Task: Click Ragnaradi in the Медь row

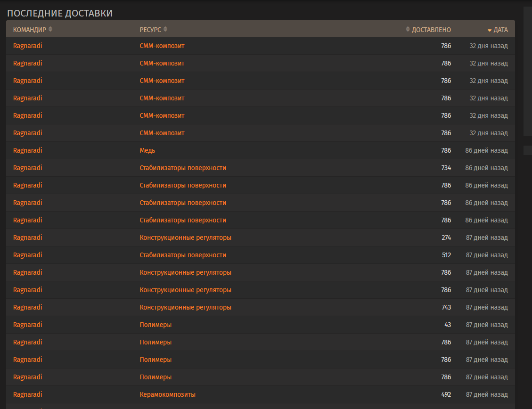Action: click(27, 150)
